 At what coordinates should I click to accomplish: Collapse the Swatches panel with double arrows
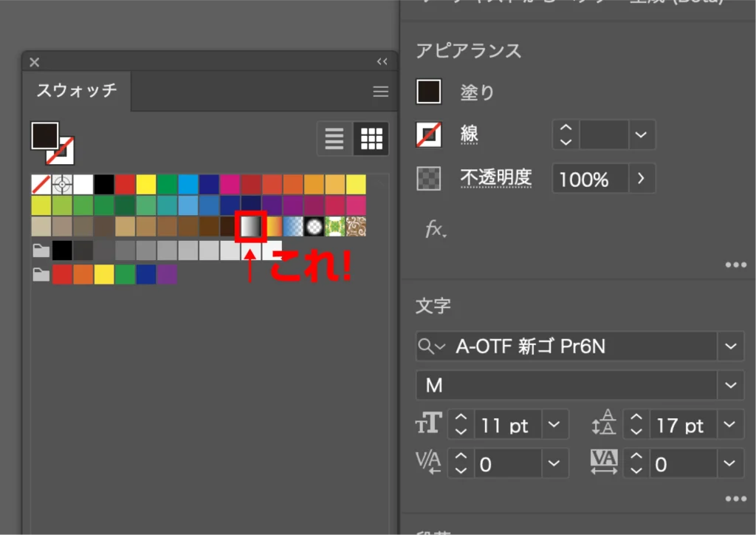pyautogui.click(x=382, y=62)
